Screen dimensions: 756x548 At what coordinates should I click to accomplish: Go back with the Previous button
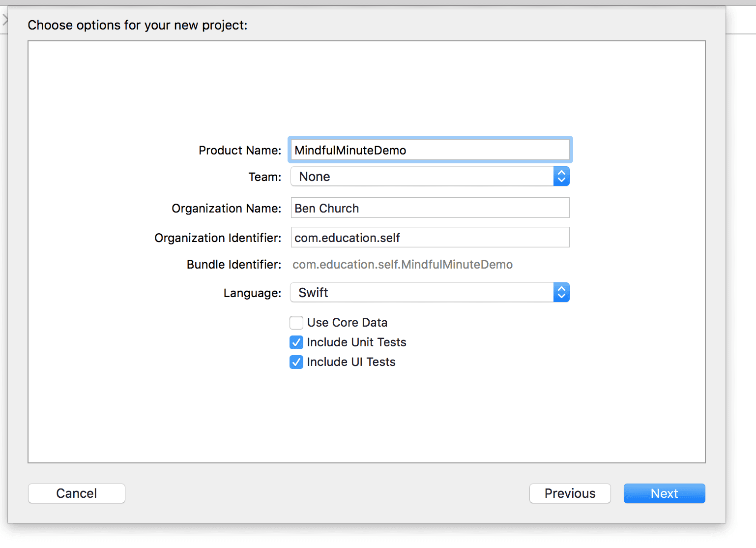[x=570, y=493]
